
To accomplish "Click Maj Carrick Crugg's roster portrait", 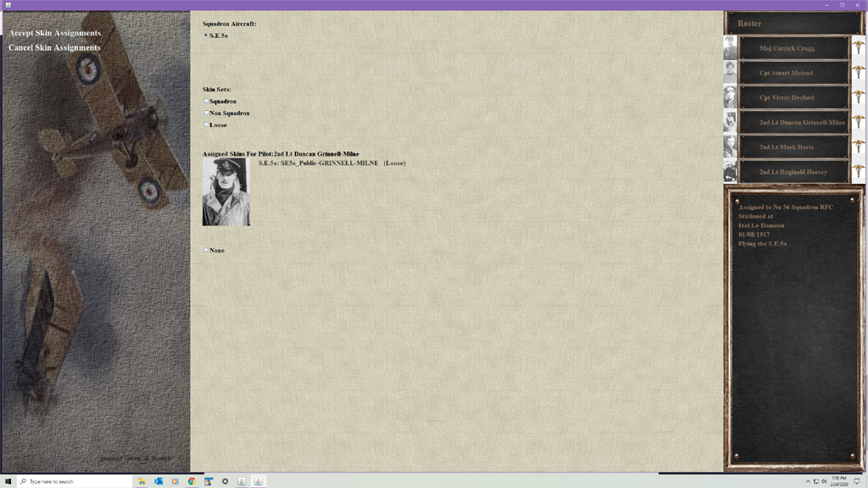I will coord(730,48).
